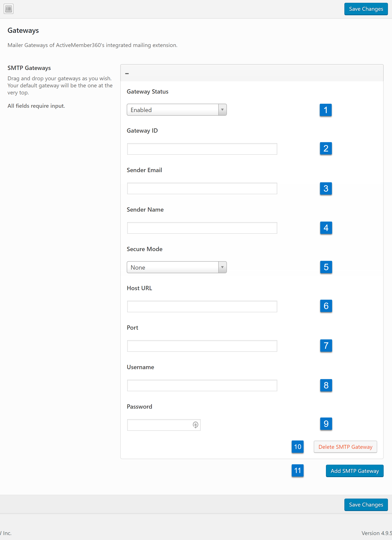Open the Gateway Status dropdown showing Enabled
The height and width of the screenshot is (540, 392).
177,110
